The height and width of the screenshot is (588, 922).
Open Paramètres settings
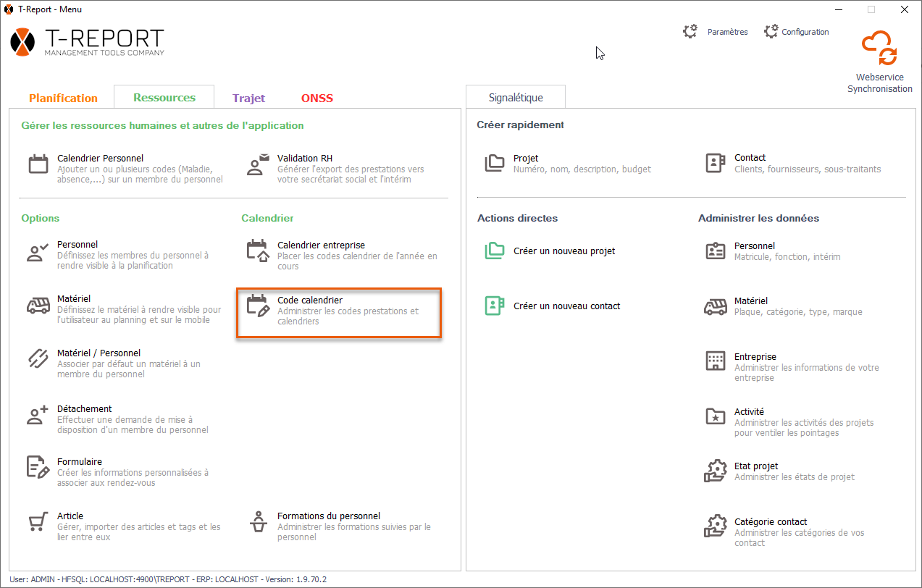716,32
